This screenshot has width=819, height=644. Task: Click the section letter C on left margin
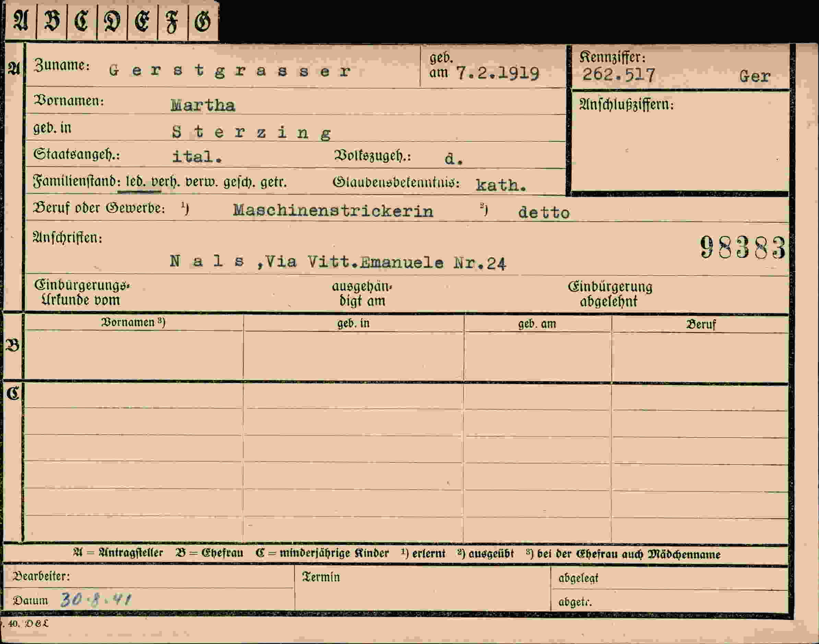12,393
